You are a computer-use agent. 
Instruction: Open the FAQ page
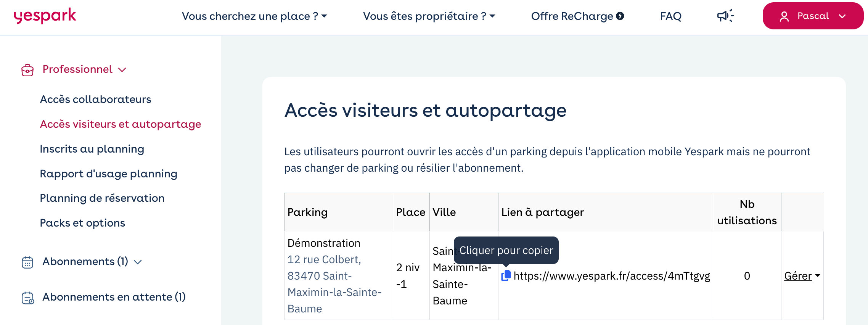670,16
